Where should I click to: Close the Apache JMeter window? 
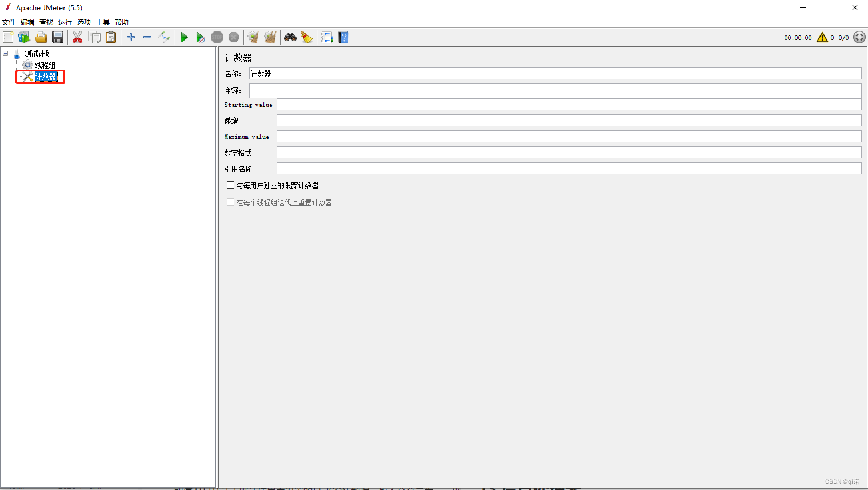click(x=855, y=7)
